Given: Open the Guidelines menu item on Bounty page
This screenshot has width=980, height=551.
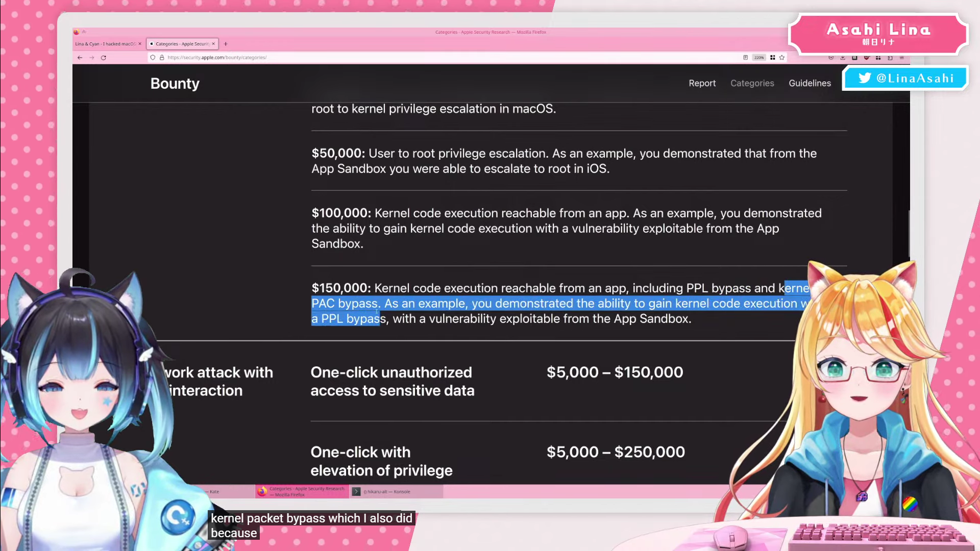Looking at the screenshot, I should [x=810, y=83].
